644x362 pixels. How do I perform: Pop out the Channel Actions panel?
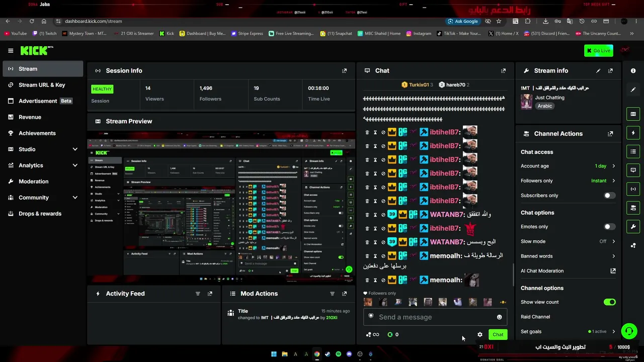[x=610, y=134]
